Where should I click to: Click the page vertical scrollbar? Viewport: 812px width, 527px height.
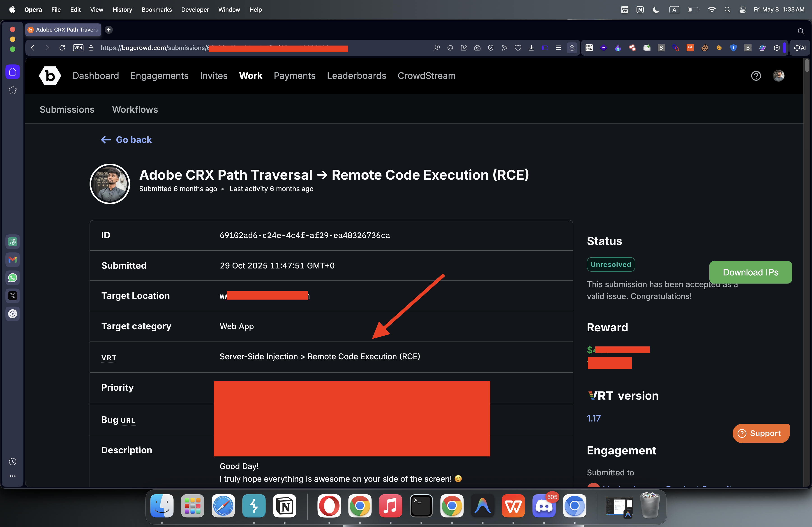(807, 65)
